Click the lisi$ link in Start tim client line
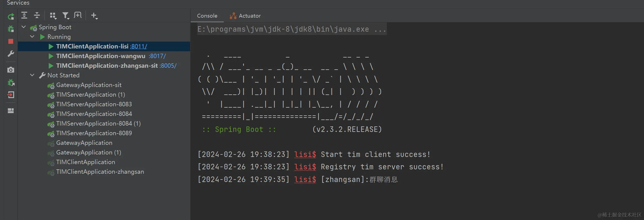 [x=305, y=154]
